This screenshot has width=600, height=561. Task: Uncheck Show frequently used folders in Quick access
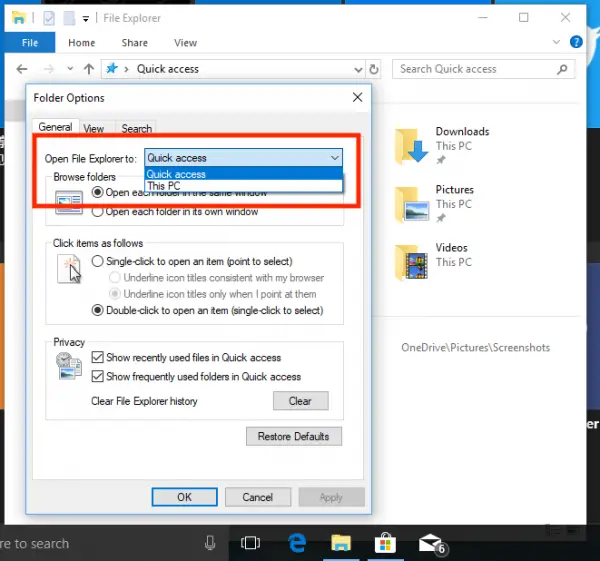(x=98, y=377)
